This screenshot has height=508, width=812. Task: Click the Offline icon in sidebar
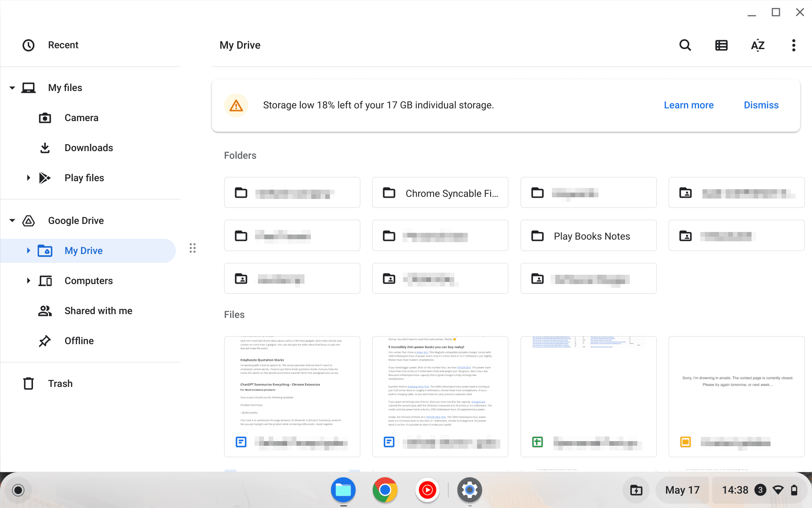(x=45, y=341)
